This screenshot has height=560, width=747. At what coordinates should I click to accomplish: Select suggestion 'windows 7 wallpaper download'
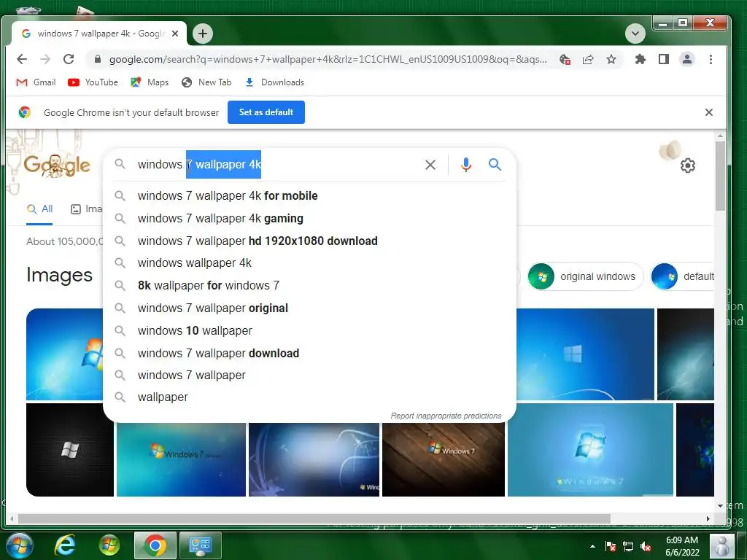309,354
